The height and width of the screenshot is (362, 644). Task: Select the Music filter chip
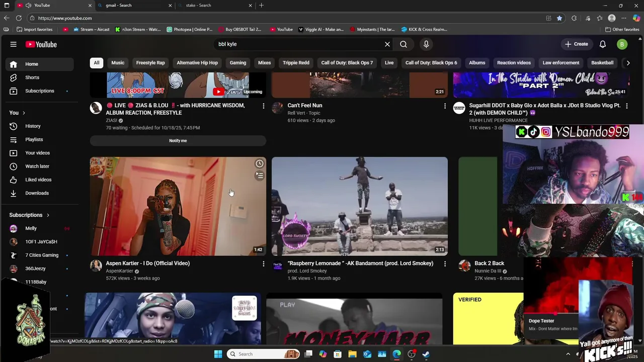[x=118, y=63]
